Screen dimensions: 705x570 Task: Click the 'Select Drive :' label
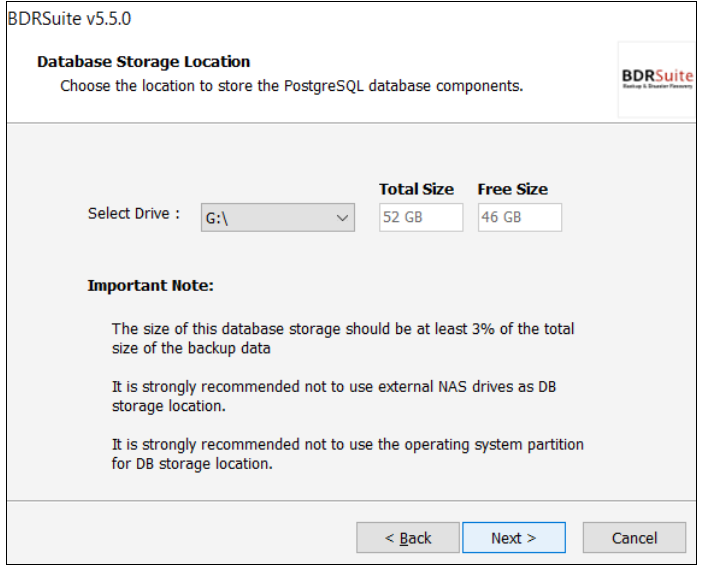pyautogui.click(x=134, y=214)
